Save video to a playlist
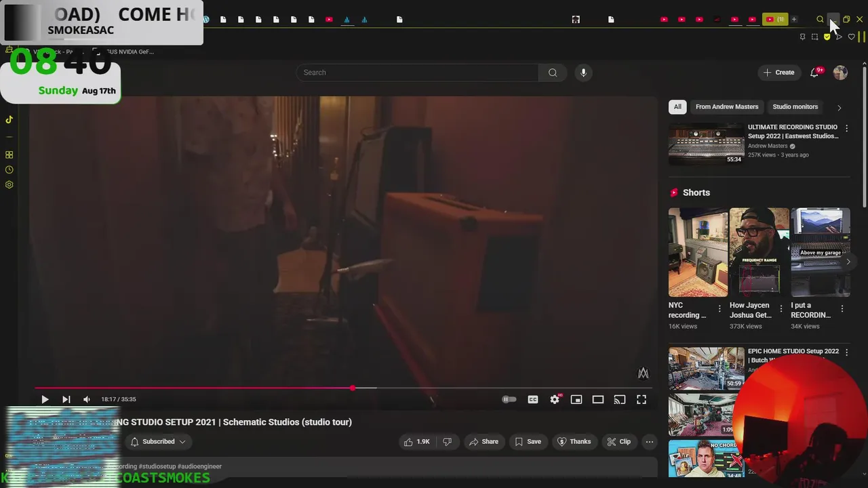This screenshot has height=488, width=868. (x=528, y=441)
